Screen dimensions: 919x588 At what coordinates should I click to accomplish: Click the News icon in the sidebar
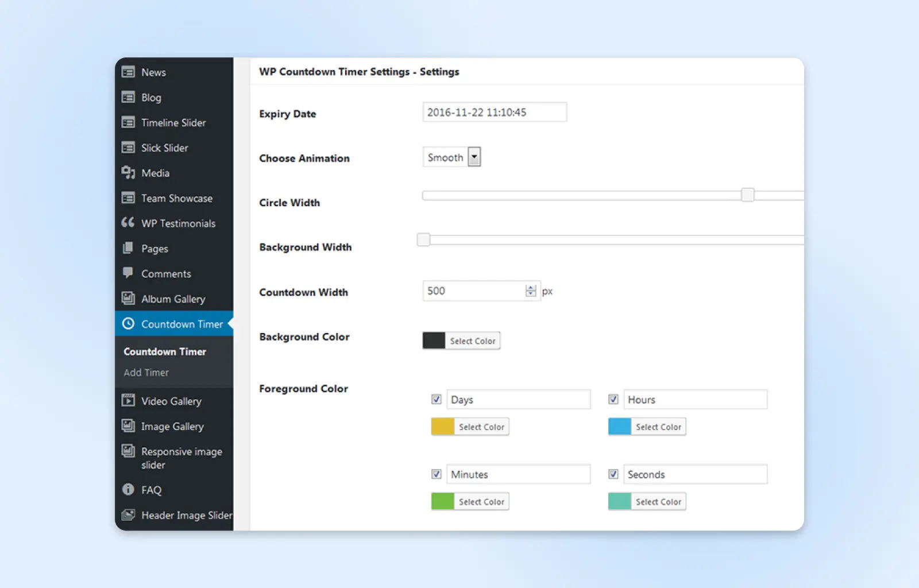(128, 72)
